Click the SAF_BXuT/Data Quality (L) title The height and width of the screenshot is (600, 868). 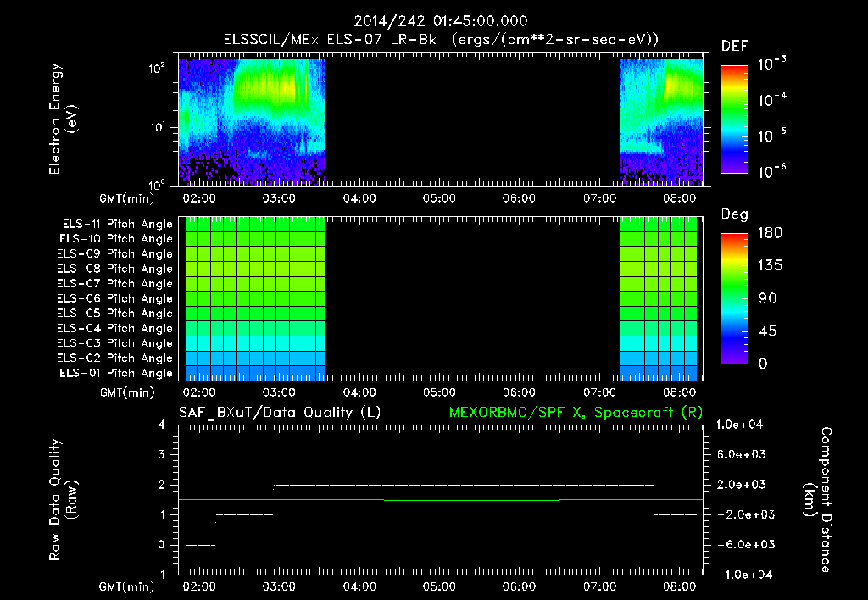[x=280, y=413]
